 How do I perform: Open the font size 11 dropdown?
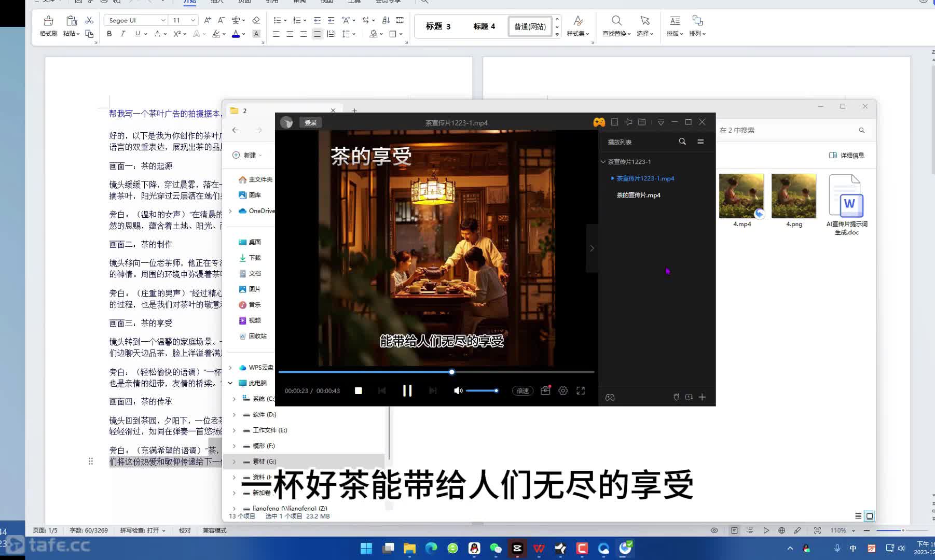tap(193, 20)
